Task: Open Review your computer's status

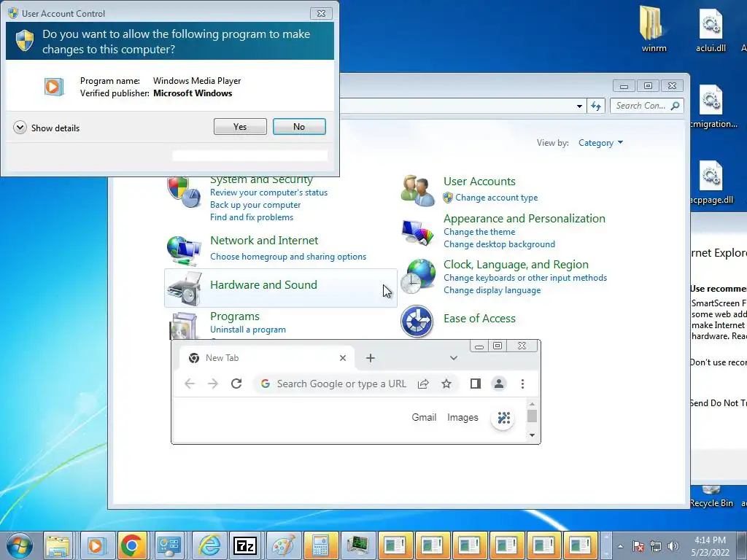Action: click(268, 192)
